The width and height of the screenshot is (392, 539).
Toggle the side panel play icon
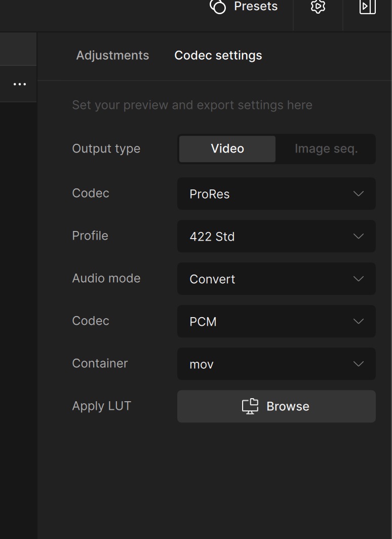point(367,6)
